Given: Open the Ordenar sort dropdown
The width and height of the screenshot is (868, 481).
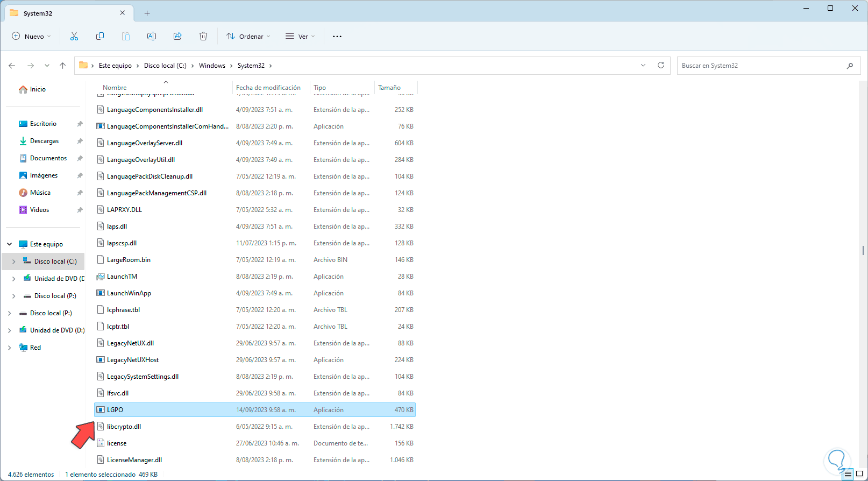Looking at the screenshot, I should [x=248, y=36].
